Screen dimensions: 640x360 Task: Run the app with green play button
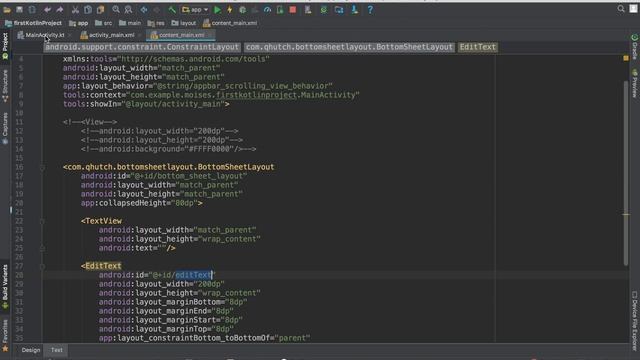point(218,9)
